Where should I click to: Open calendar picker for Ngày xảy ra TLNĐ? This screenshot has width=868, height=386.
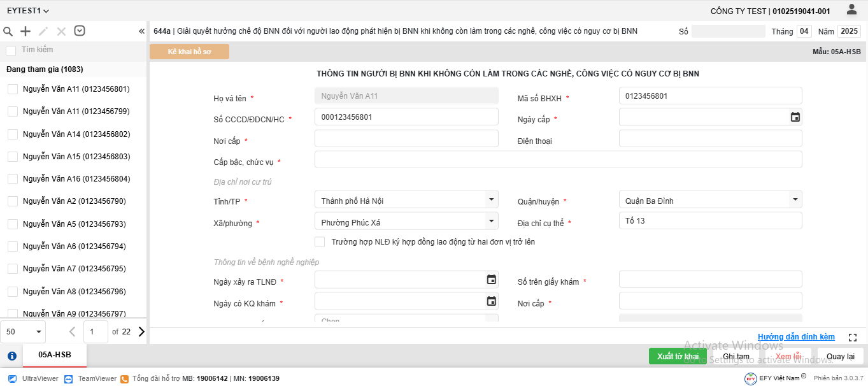(491, 280)
